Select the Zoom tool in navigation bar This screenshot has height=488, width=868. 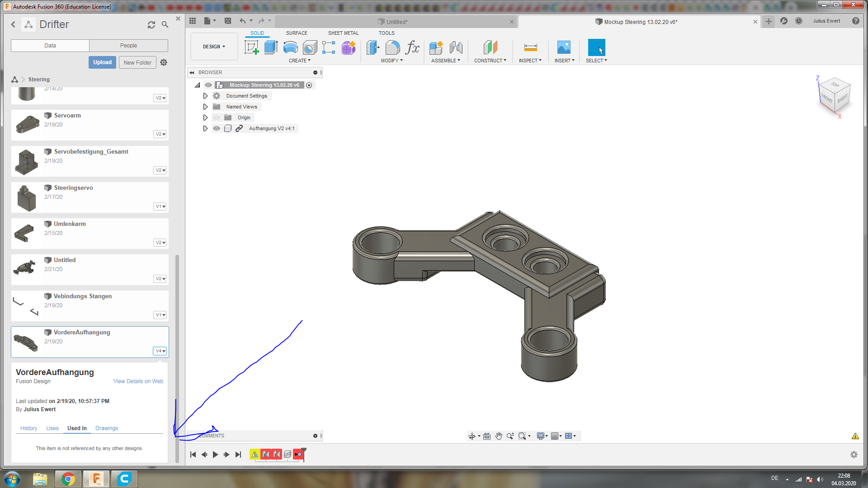[510, 436]
